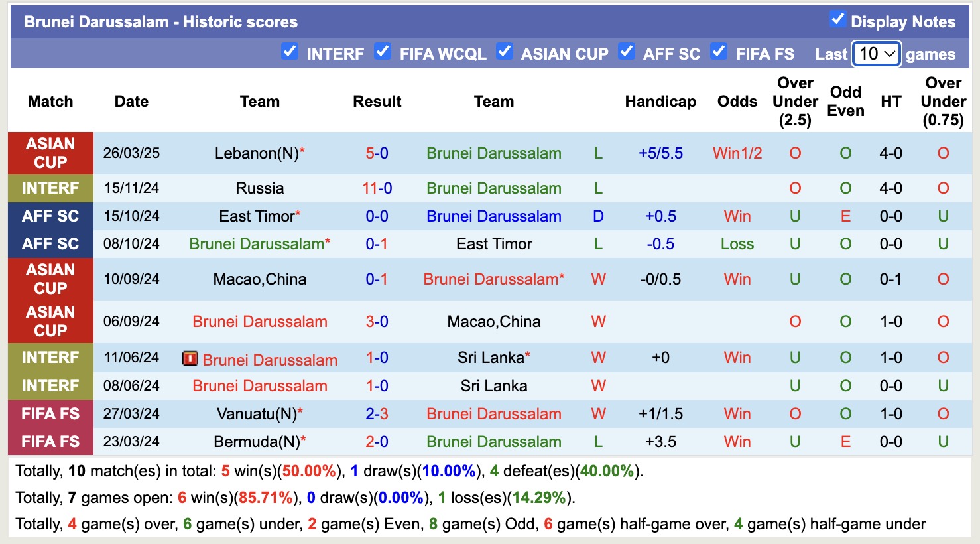Uncheck the ASIAN CUP filter checkbox
Screen dimensions: 980x544
(505, 51)
